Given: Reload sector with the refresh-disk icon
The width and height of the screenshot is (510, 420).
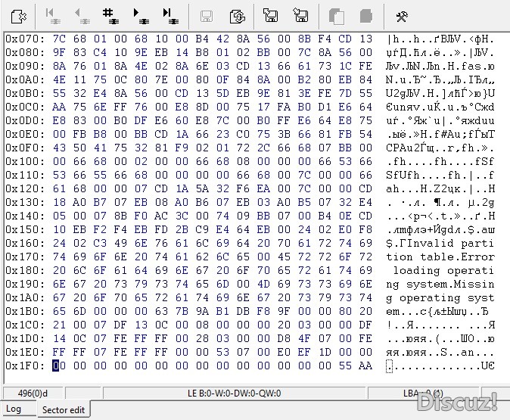Looking at the screenshot, I should (x=237, y=16).
